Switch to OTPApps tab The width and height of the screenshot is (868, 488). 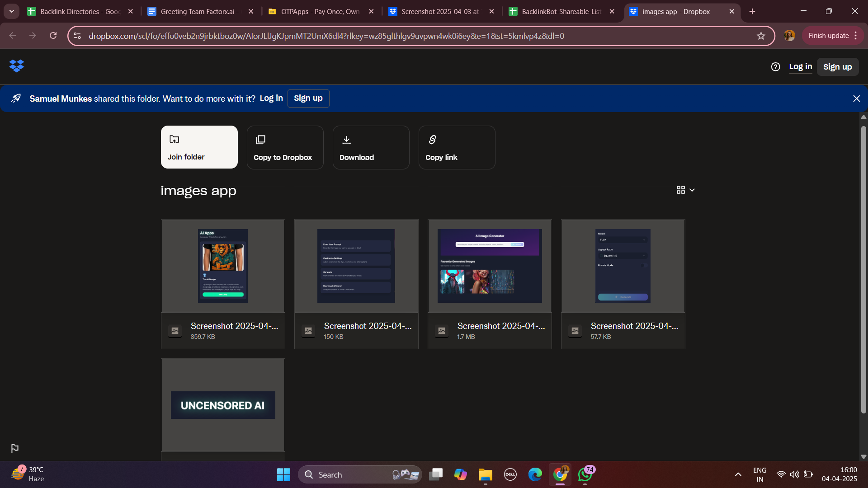pyautogui.click(x=321, y=11)
